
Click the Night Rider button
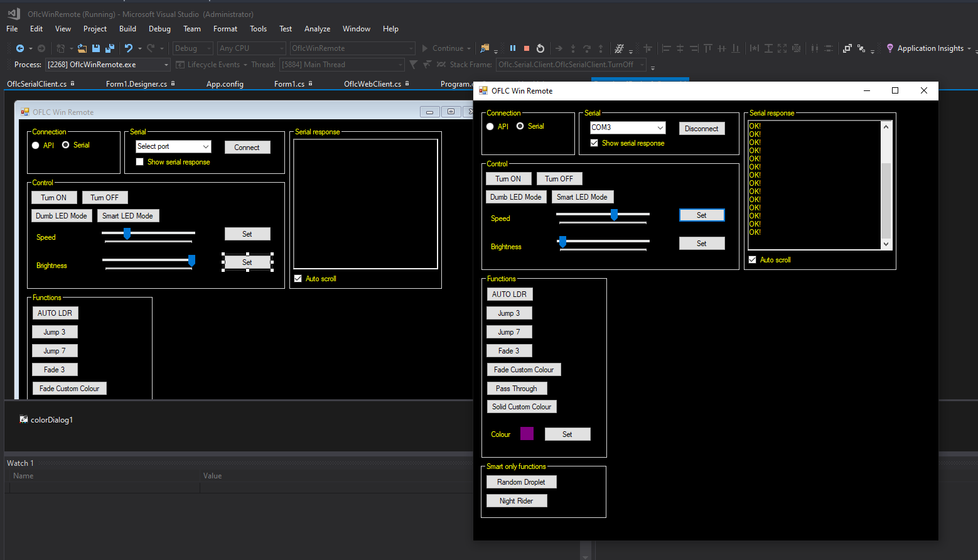(x=517, y=501)
